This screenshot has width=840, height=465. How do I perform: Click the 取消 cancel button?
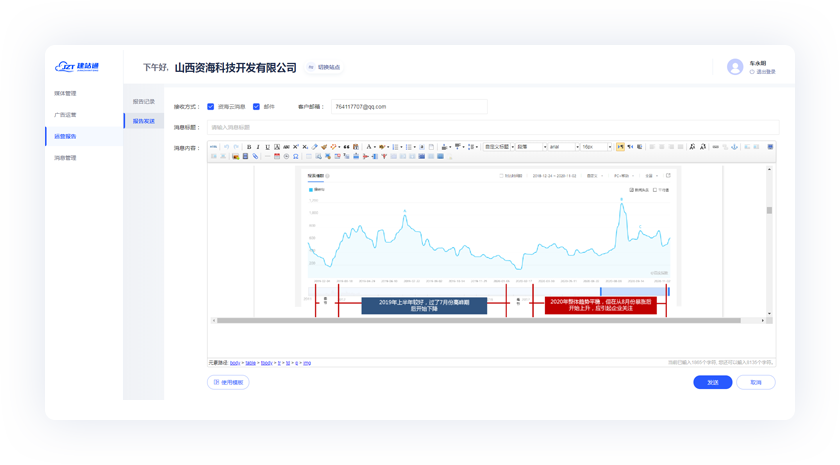tap(756, 382)
